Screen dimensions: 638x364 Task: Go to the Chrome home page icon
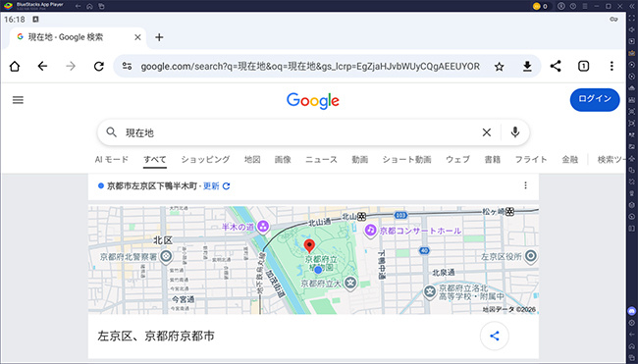tap(15, 67)
